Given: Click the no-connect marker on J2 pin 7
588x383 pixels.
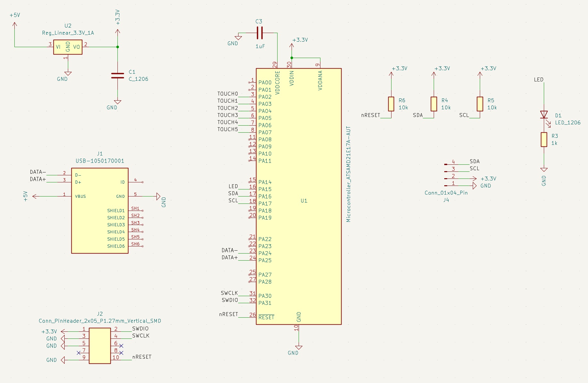Looking at the screenshot, I should [79, 353].
